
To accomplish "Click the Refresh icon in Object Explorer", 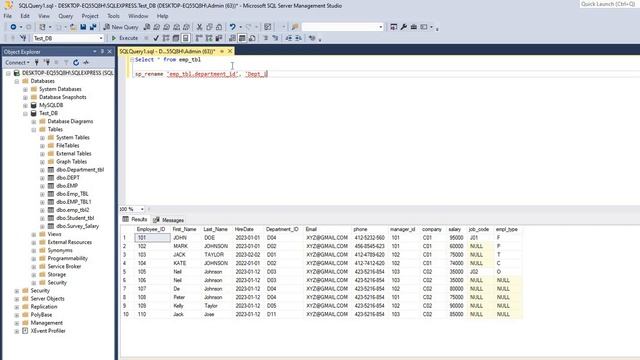I will click(76, 62).
